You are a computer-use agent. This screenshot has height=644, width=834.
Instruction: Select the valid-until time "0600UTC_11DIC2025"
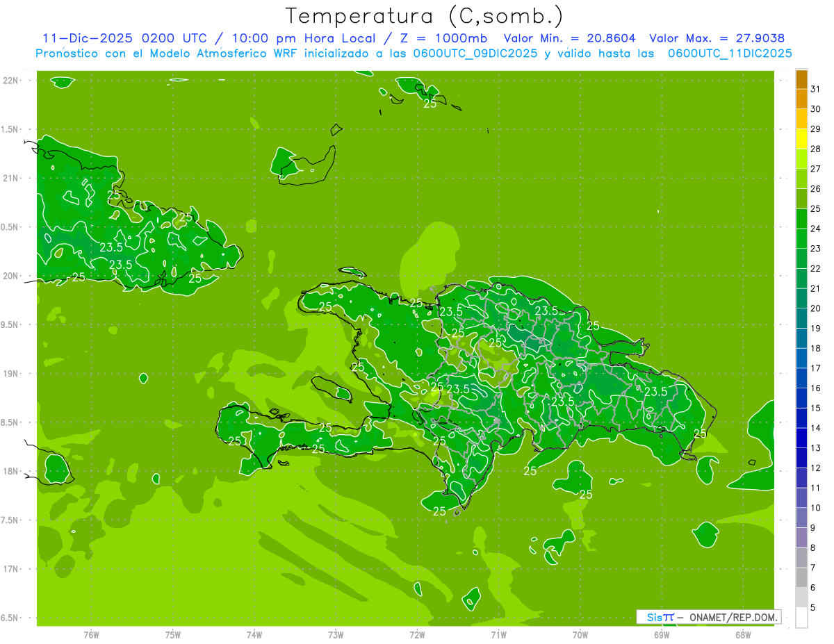pos(730,53)
